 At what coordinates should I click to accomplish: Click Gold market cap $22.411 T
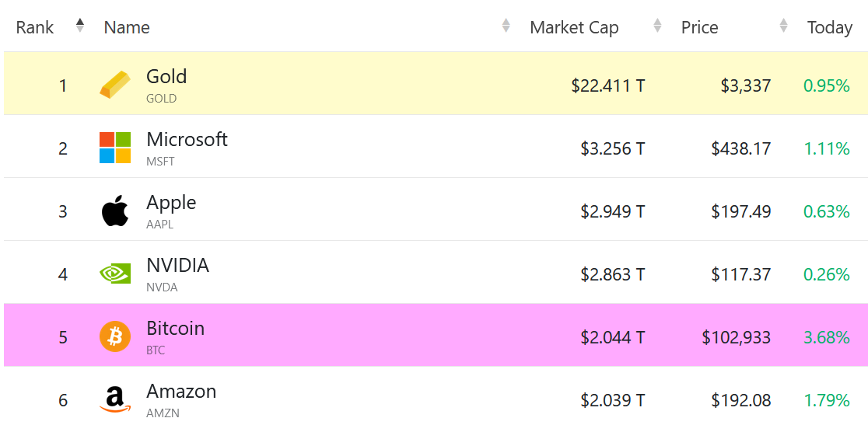[608, 85]
